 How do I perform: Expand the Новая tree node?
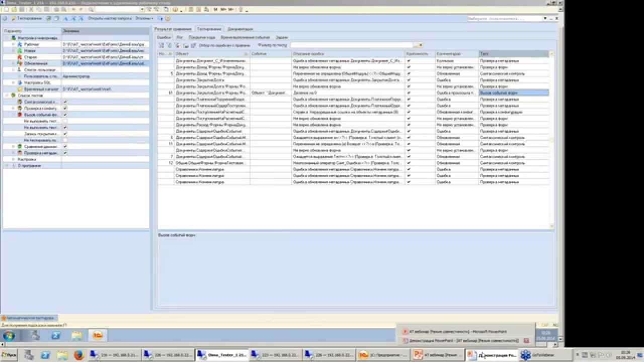[13, 51]
